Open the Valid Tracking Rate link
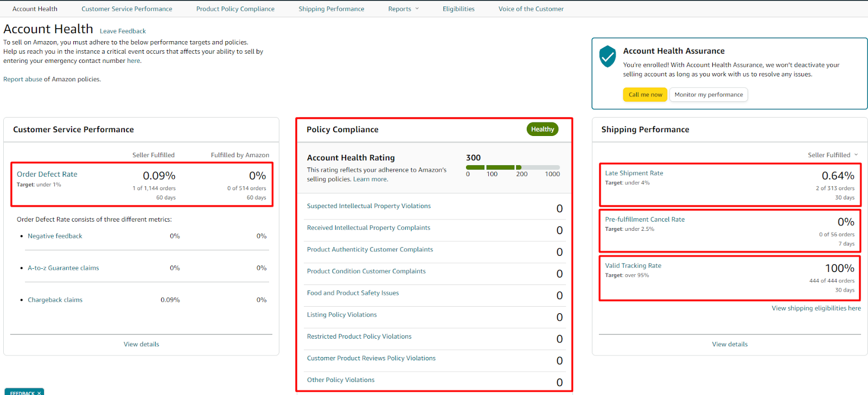This screenshot has height=395, width=868. point(633,266)
